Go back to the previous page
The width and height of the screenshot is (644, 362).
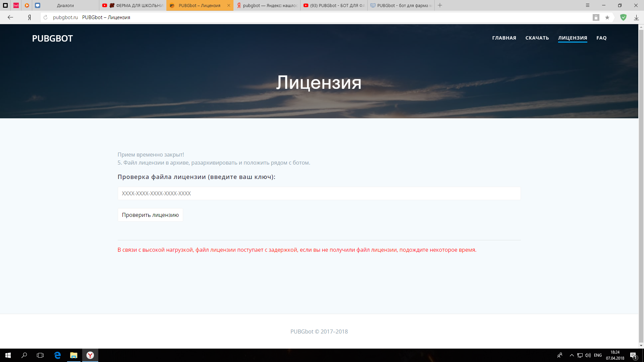[x=10, y=17]
